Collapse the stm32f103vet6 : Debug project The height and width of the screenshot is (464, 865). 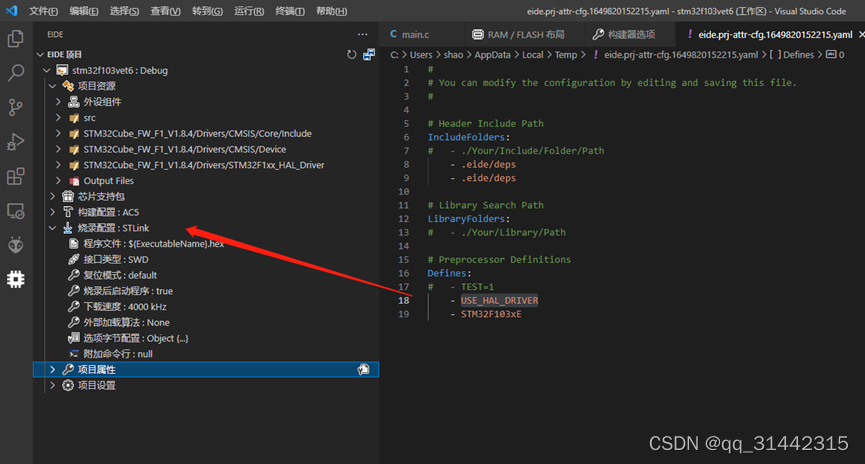(46, 70)
